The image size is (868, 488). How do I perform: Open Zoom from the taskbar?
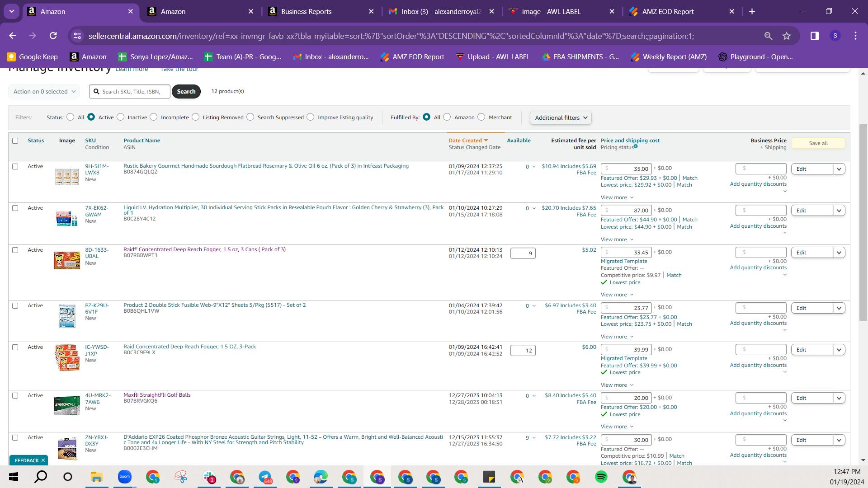124,477
